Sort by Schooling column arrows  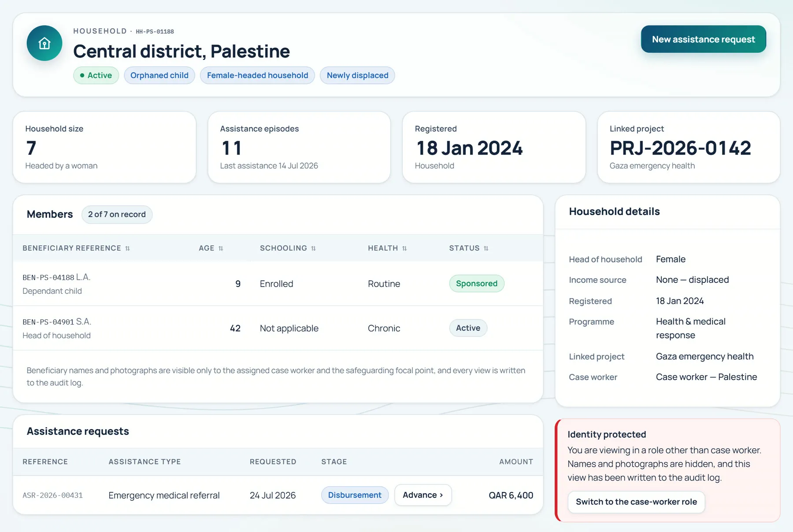(x=313, y=248)
